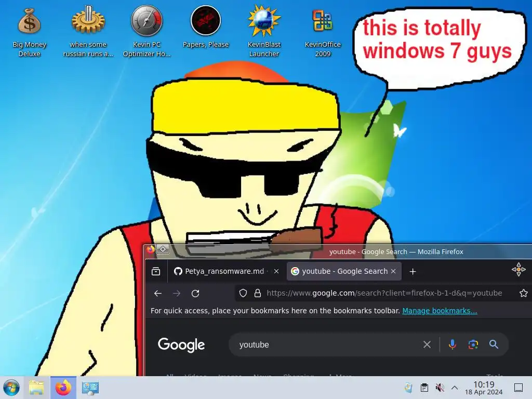Screen dimensions: 532x399
Task: Click the battery/device tray icon
Action: pyautogui.click(x=408, y=388)
